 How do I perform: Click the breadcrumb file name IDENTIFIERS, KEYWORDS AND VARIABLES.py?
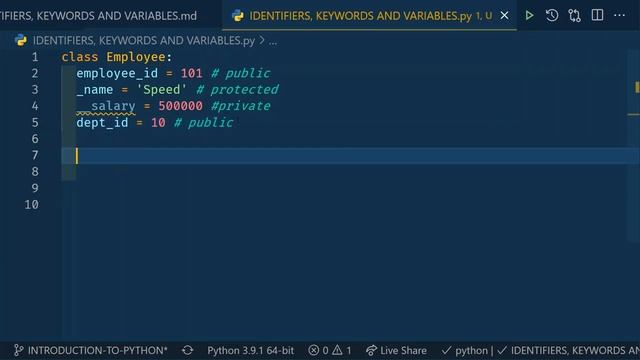[144, 40]
